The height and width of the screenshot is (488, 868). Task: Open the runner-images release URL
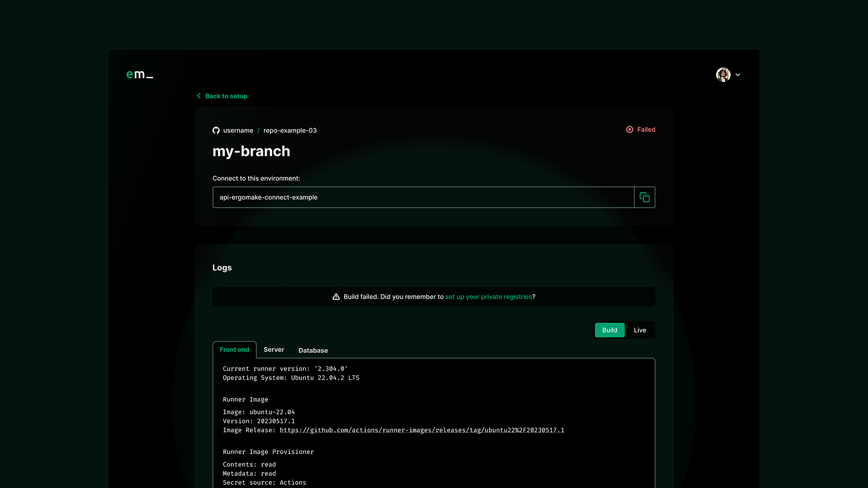(x=421, y=430)
